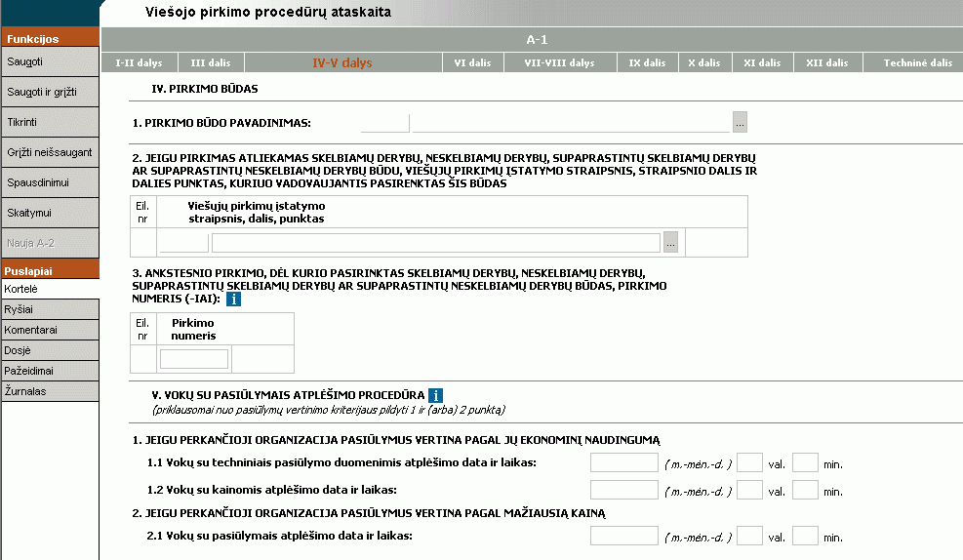Screen dimensions: 963x560
Task: Switch to XII dalis tab
Action: pos(827,62)
